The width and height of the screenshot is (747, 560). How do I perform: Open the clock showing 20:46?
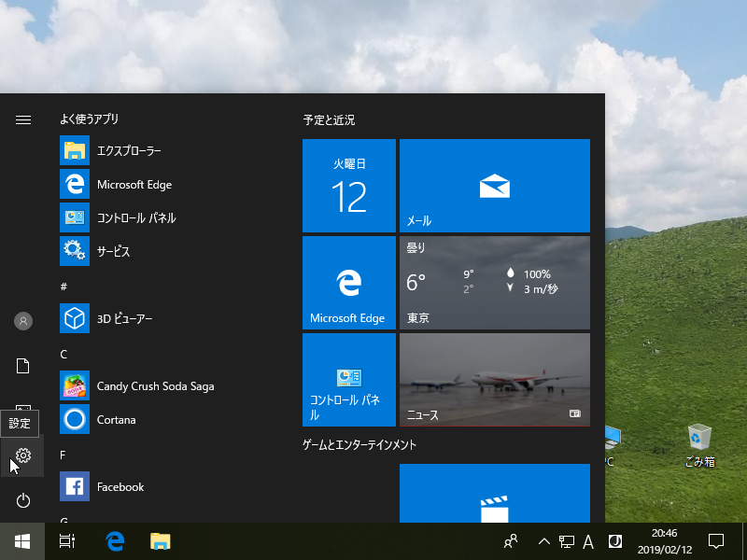click(665, 541)
